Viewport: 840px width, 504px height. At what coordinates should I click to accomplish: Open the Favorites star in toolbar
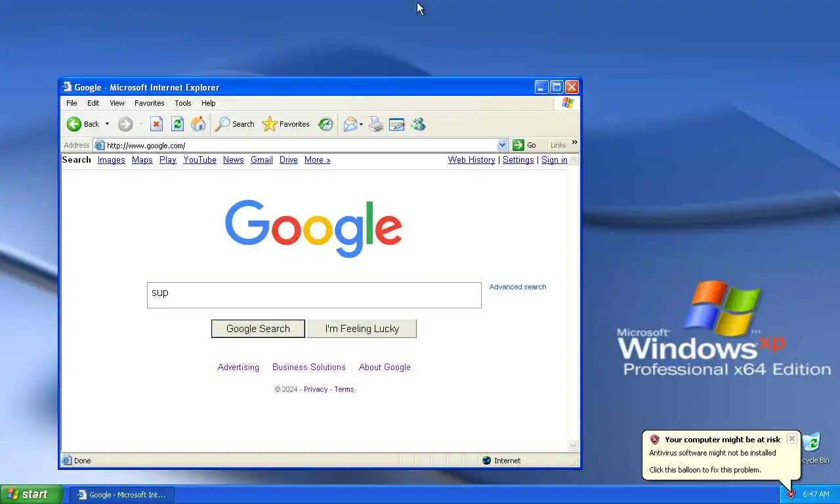pos(285,124)
